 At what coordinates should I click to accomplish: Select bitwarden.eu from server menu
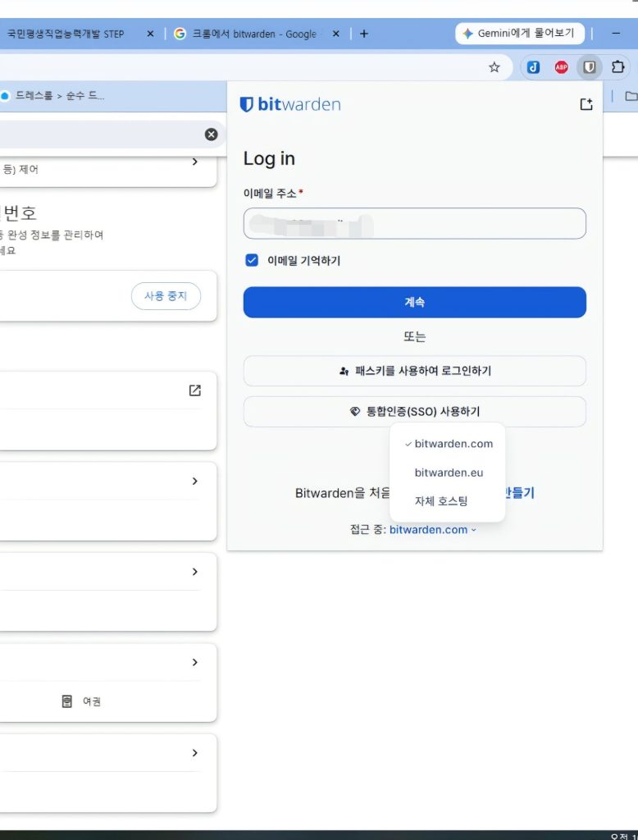(x=448, y=472)
